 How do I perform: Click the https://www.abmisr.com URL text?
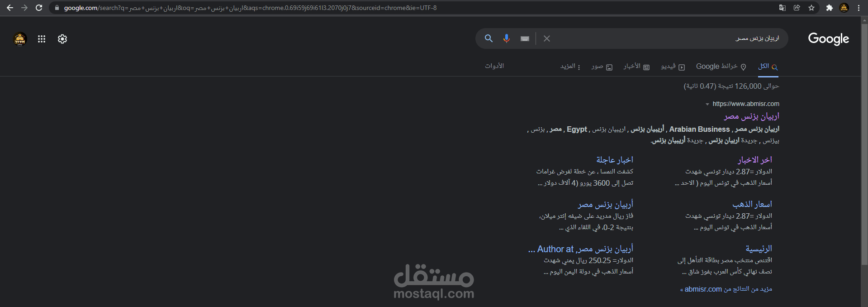click(x=746, y=104)
